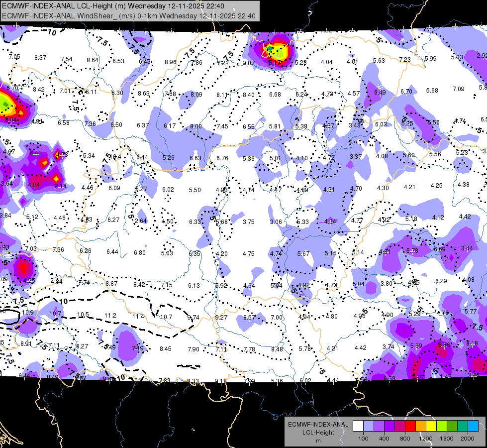The width and height of the screenshot is (487, 448).
Task: Click the magenta legend swatch
Action: click(400, 426)
